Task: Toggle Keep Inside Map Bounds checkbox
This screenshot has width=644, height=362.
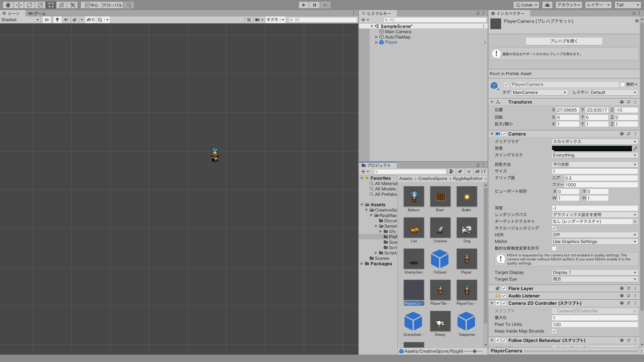Action: tap(554, 331)
